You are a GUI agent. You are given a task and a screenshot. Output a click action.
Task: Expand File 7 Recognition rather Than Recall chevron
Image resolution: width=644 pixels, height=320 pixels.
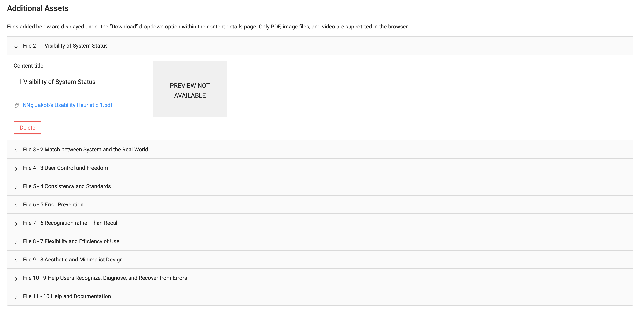click(16, 224)
